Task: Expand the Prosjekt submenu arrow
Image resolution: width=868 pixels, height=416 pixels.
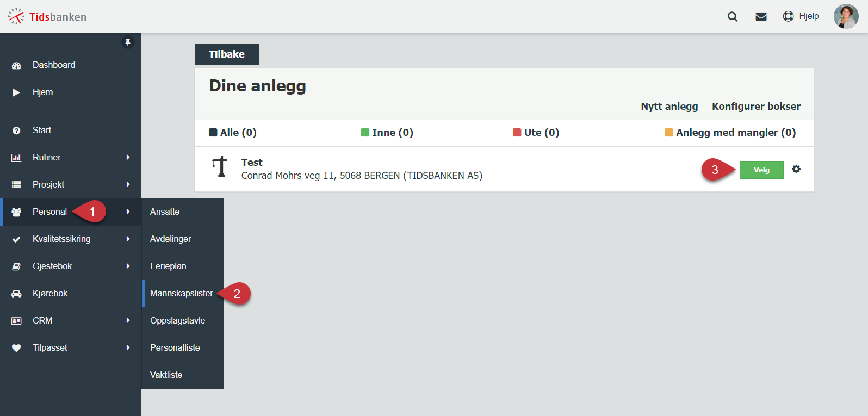Action: tap(128, 185)
